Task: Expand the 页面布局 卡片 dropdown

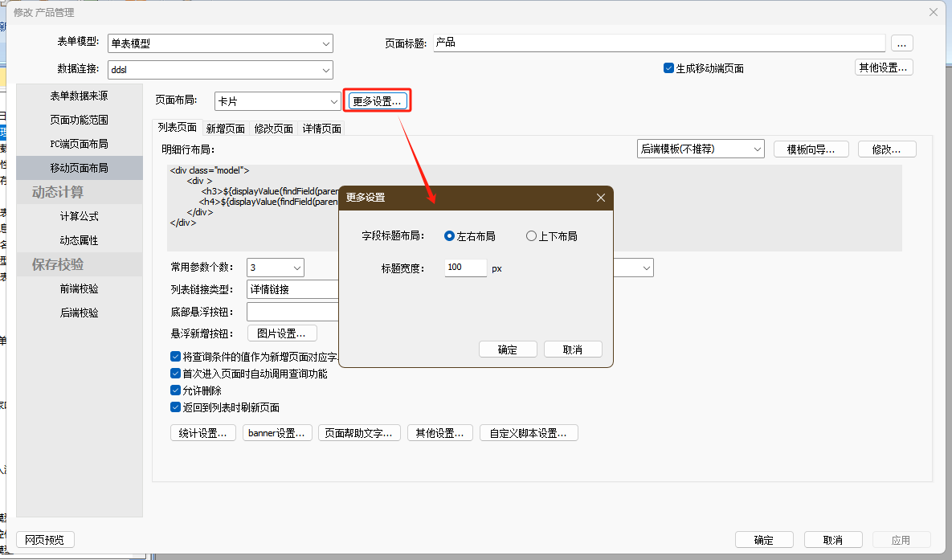Action: pos(334,101)
